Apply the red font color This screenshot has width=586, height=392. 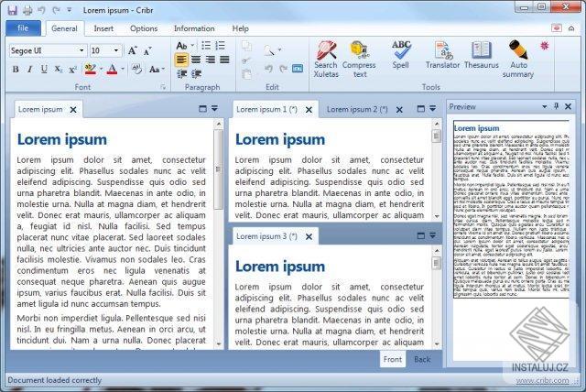(112, 69)
